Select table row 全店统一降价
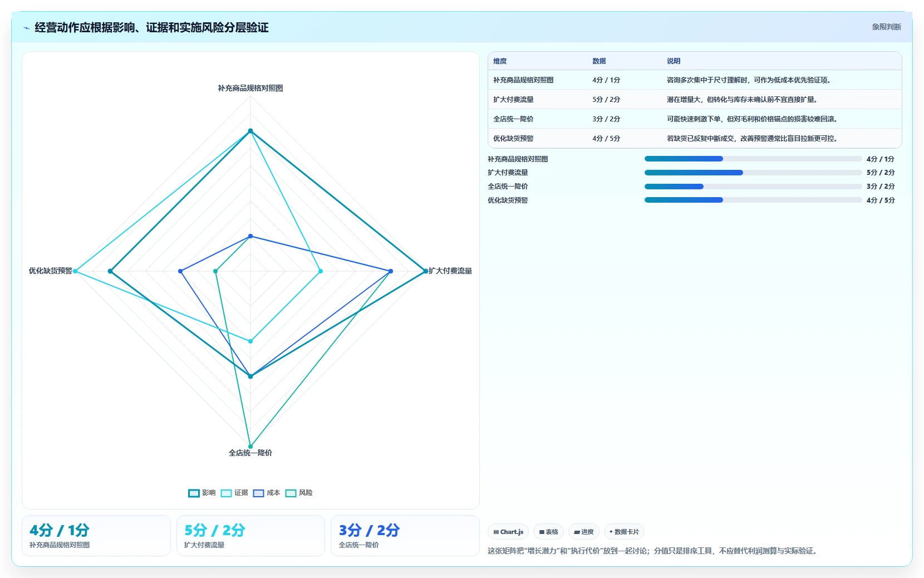 pyautogui.click(x=695, y=119)
